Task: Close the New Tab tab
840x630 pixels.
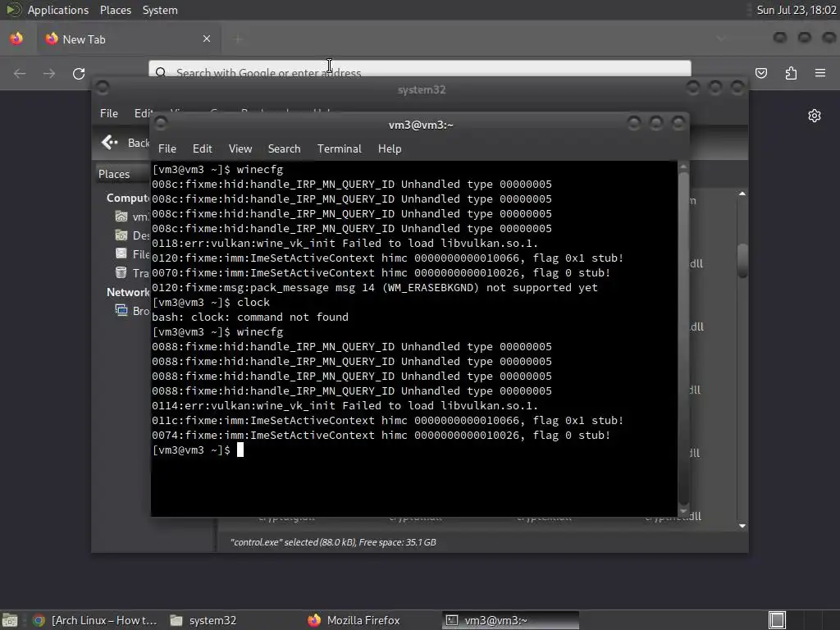Action: [x=207, y=39]
